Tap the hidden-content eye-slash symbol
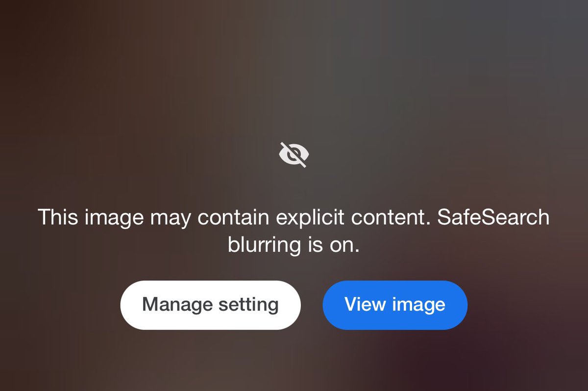Screen dimensions: 588x391 point(294,155)
